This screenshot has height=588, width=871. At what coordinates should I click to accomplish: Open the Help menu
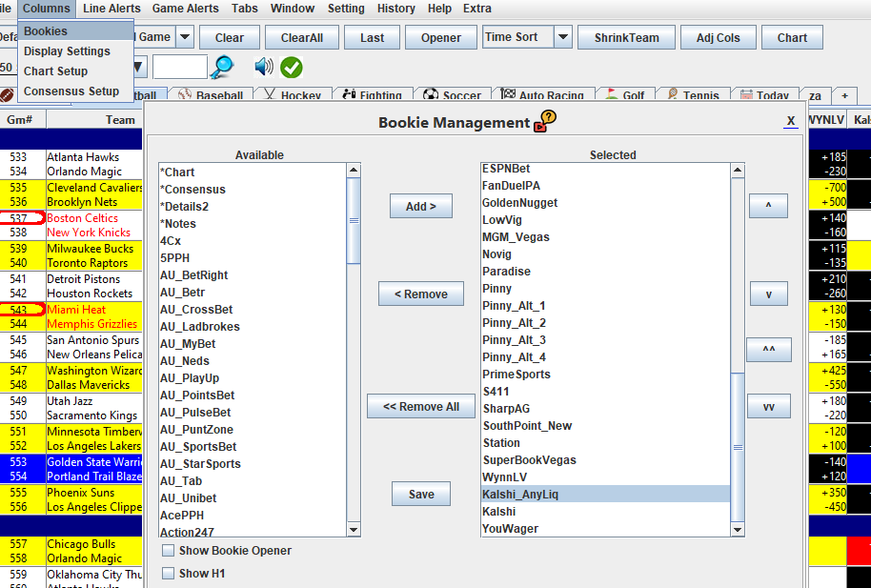(439, 9)
